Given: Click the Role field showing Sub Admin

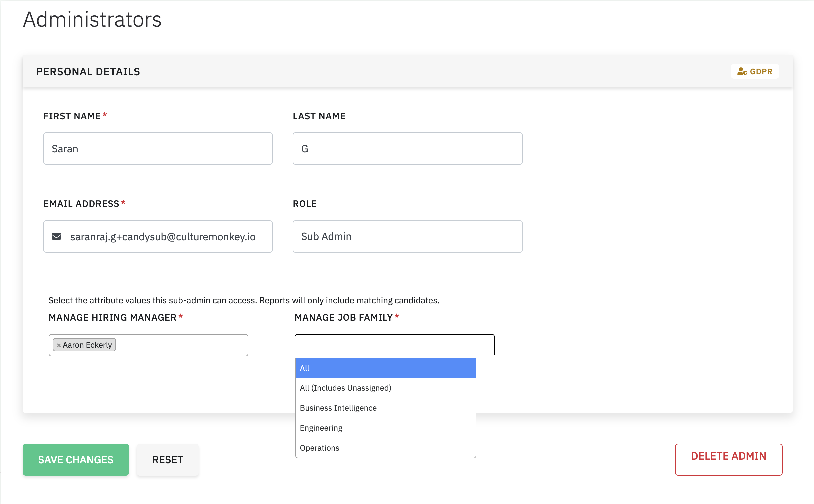Looking at the screenshot, I should (407, 236).
